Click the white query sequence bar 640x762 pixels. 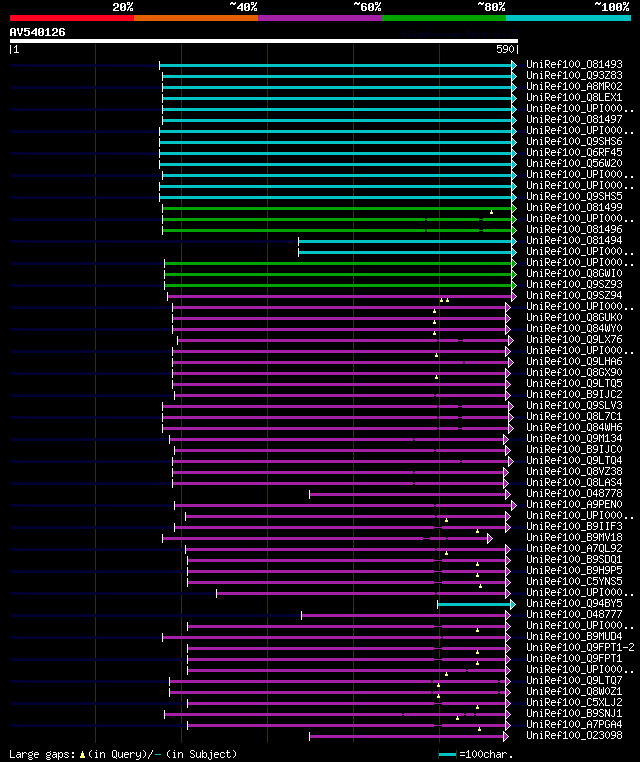point(264,41)
